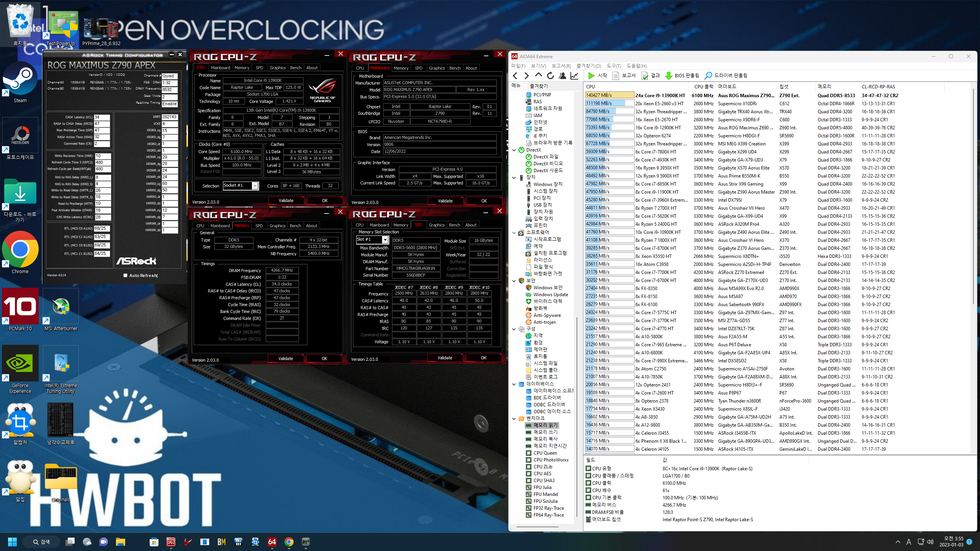Click OK in Mainboard CPU-Z window
980x551 pixels.
[x=484, y=201]
